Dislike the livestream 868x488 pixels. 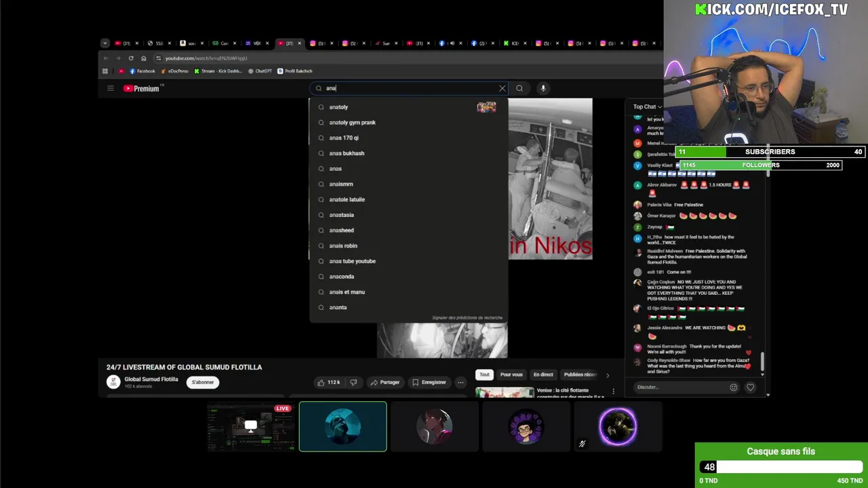pos(353,382)
